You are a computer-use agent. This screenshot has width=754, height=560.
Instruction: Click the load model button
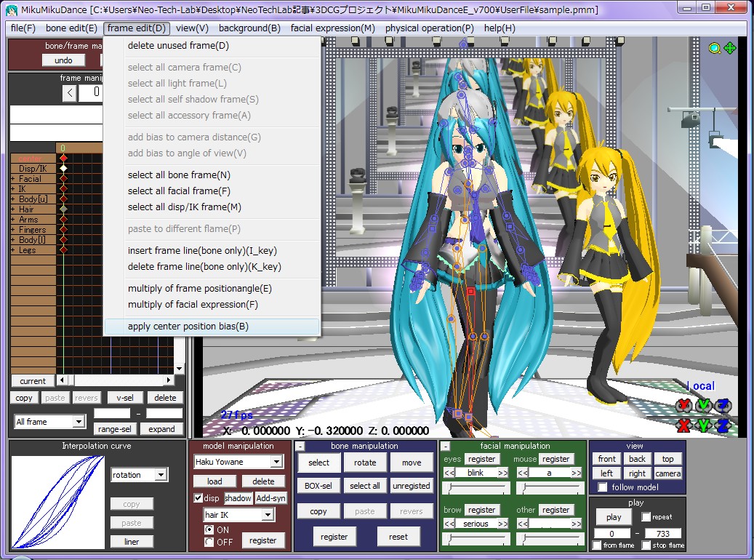[214, 481]
